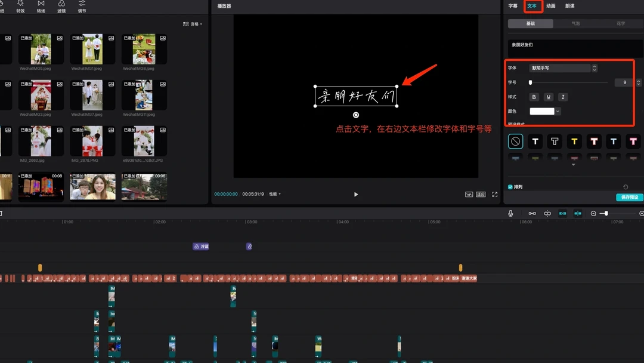The width and height of the screenshot is (644, 363).
Task: Toggle underline text style
Action: (x=549, y=97)
